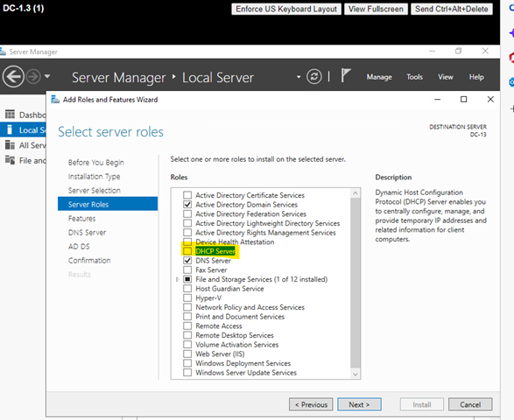Screen dimensions: 514x420
Task: Check Active Directory Rights Management Services
Action: coord(187,233)
